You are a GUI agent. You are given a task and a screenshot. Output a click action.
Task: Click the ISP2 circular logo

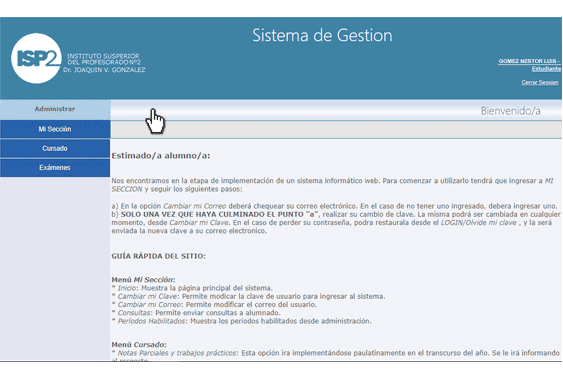click(x=36, y=58)
